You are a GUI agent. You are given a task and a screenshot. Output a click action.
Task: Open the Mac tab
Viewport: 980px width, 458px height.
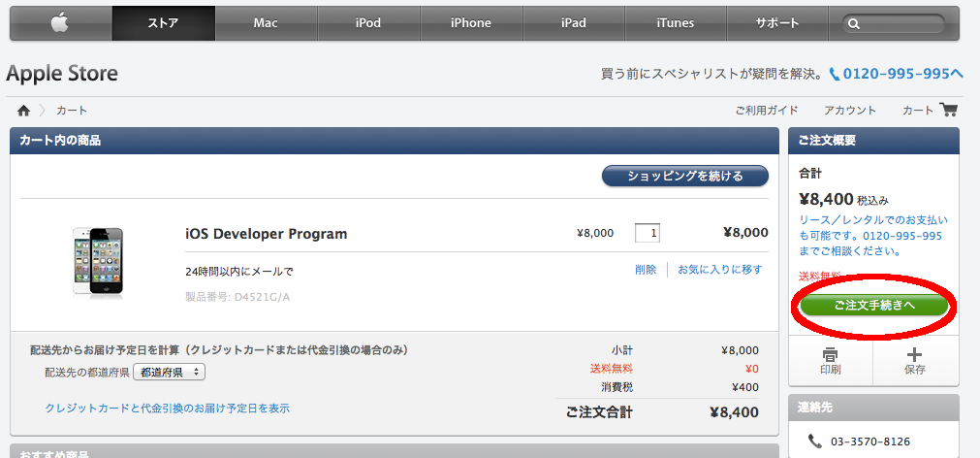[266, 23]
